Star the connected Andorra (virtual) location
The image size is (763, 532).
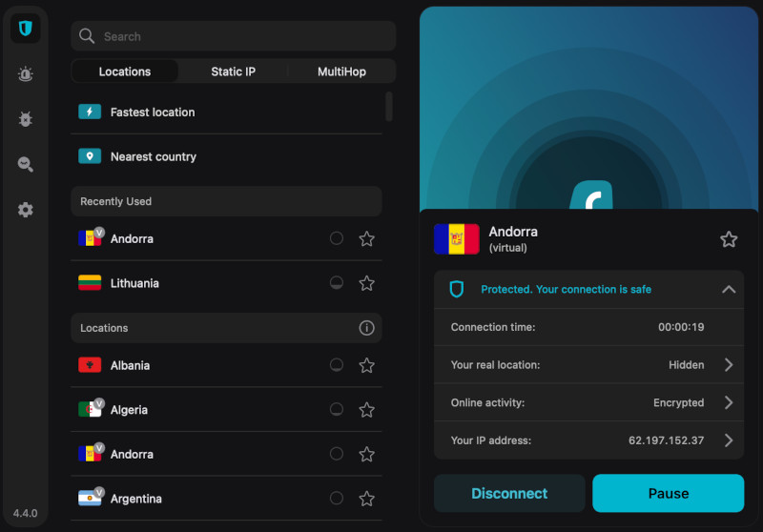coord(729,238)
